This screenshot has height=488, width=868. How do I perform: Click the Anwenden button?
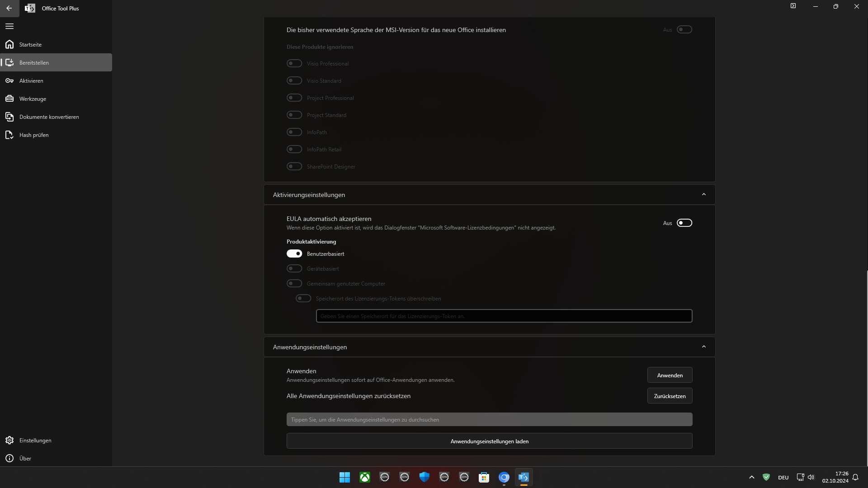(x=670, y=375)
